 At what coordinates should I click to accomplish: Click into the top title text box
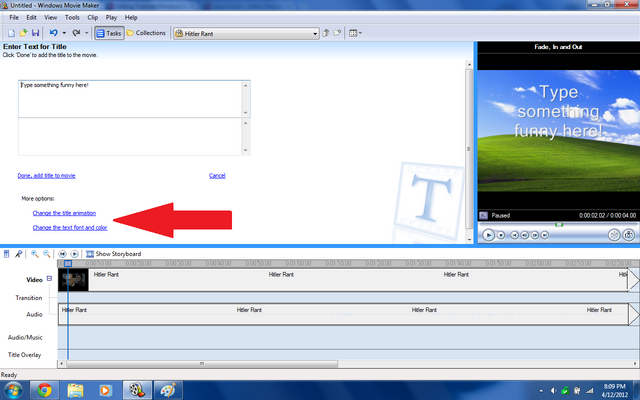click(x=131, y=99)
